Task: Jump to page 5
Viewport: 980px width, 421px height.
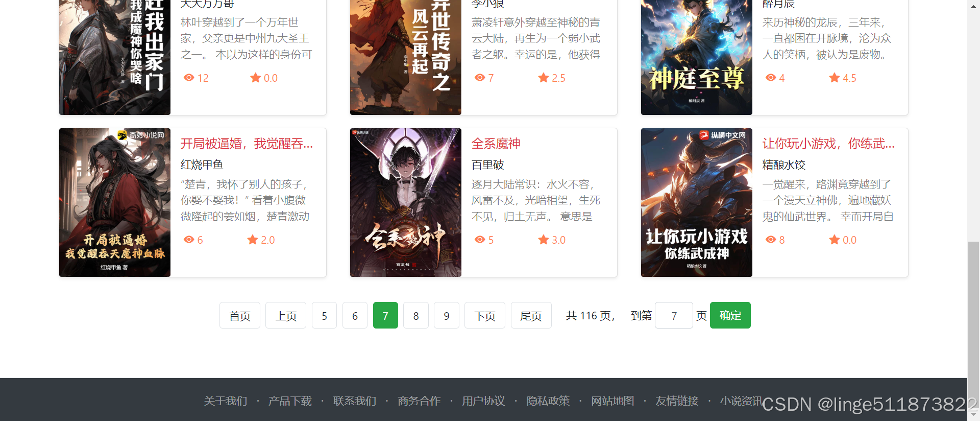Action: coord(324,315)
